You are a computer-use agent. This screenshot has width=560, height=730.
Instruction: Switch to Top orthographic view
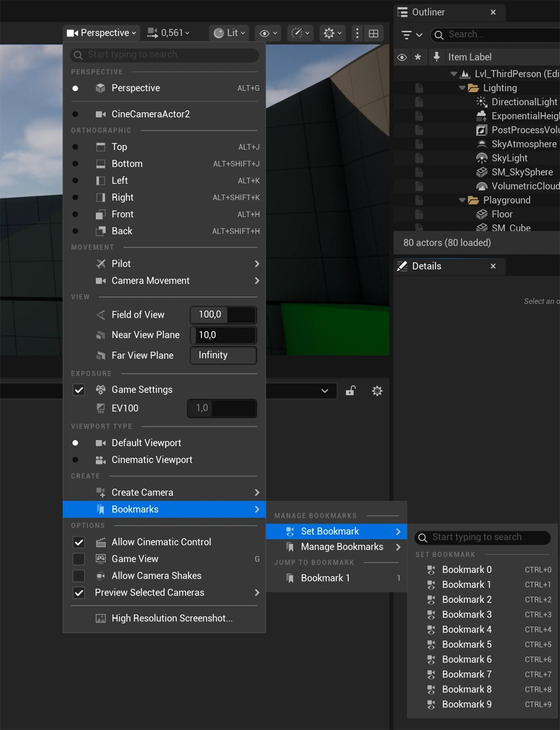coord(164,147)
